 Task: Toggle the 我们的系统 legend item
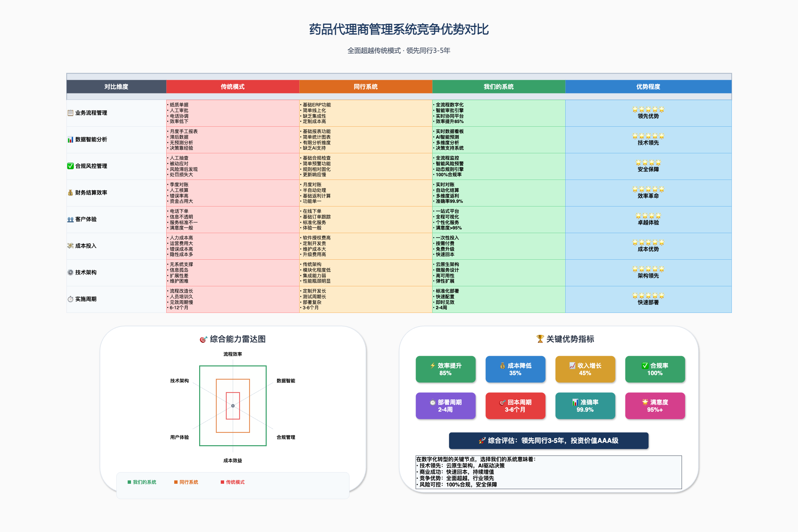[x=142, y=482]
